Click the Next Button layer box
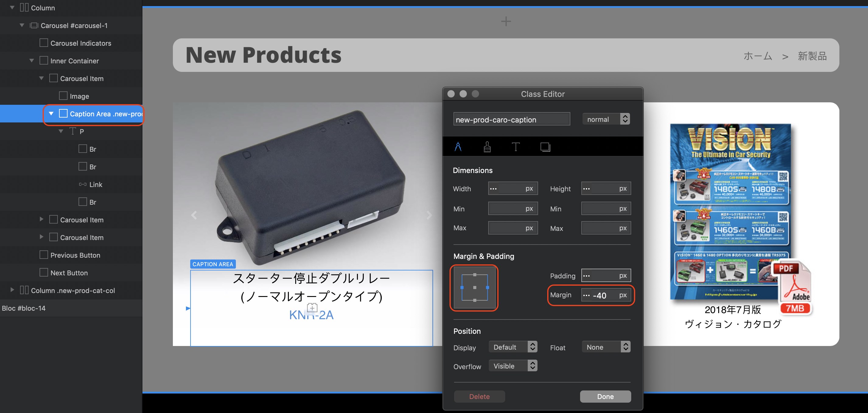Screen dimensions: 868x413 pos(44,272)
